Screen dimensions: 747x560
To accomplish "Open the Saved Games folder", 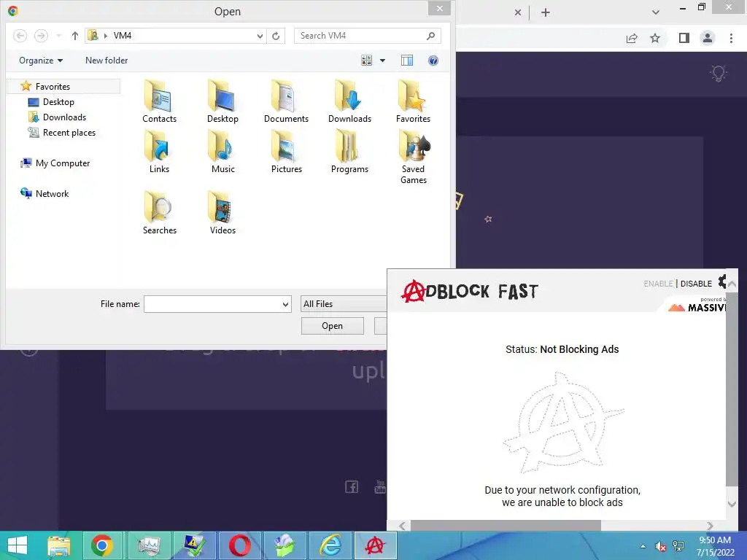I will [x=413, y=157].
